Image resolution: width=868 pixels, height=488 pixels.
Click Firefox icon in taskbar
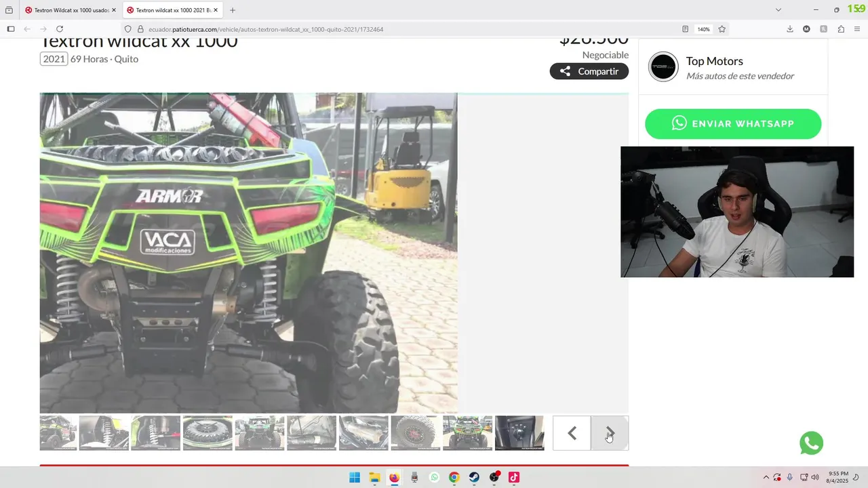click(x=394, y=477)
